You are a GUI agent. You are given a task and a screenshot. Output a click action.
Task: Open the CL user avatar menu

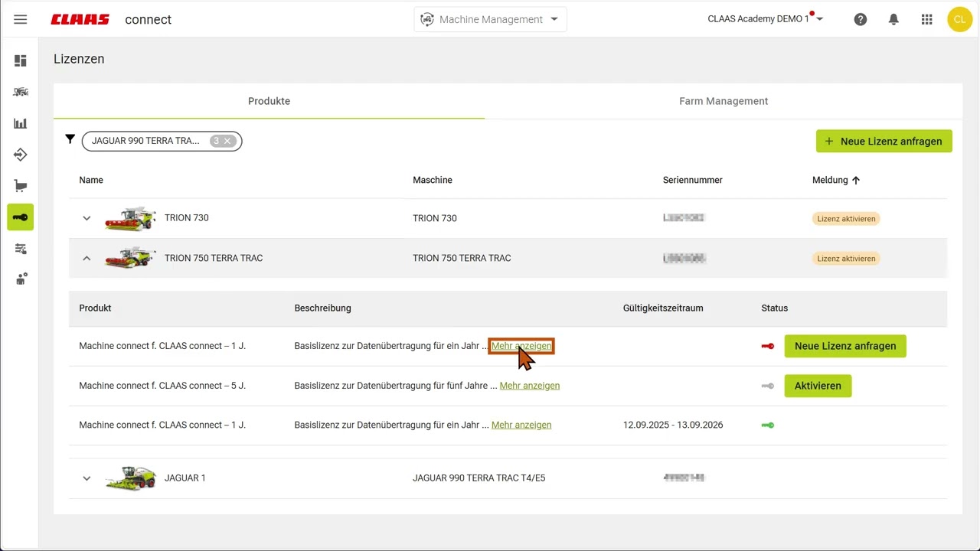tap(959, 19)
